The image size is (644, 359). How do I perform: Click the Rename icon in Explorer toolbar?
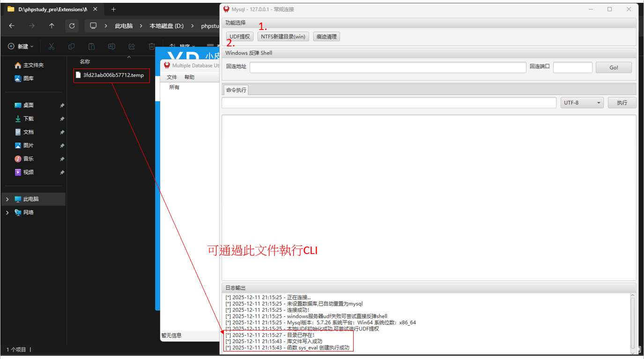[111, 46]
